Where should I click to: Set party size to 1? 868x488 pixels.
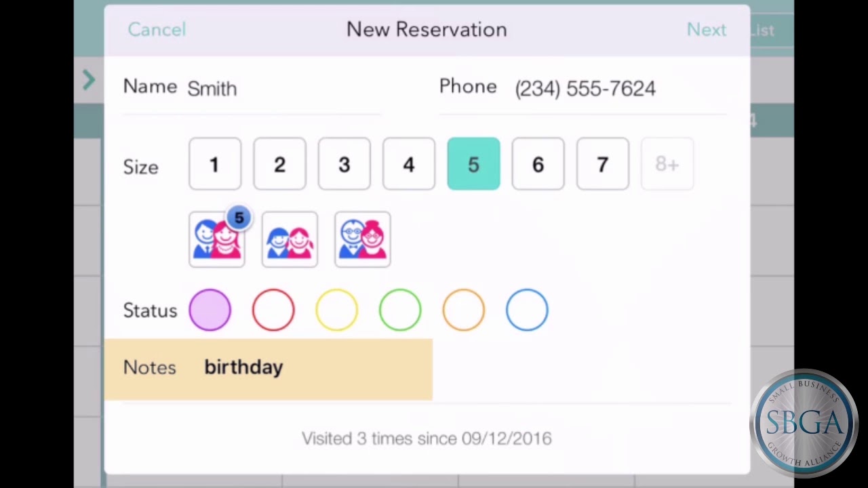[215, 164]
